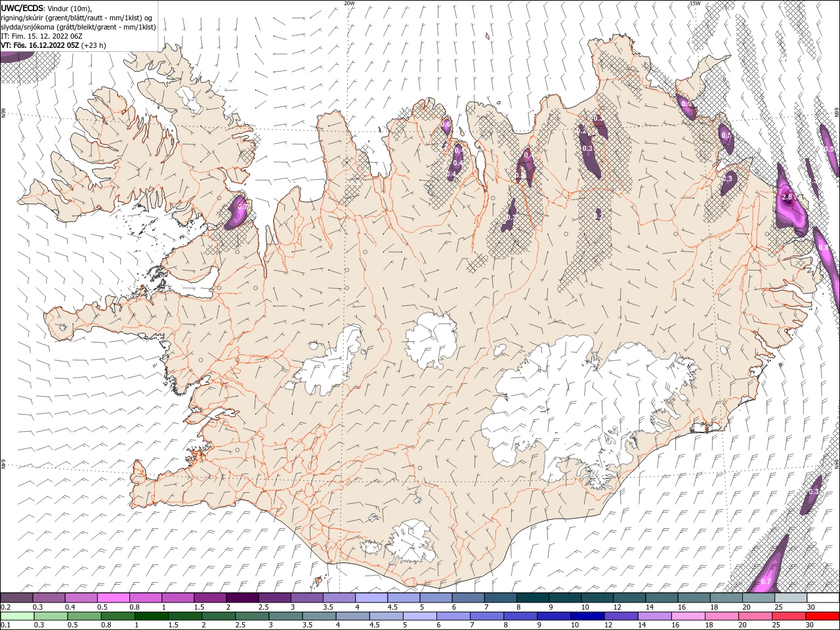Pick the 25 pale grey sleet/snow swatch
This screenshot has width=840, height=630.
[x=791, y=598]
